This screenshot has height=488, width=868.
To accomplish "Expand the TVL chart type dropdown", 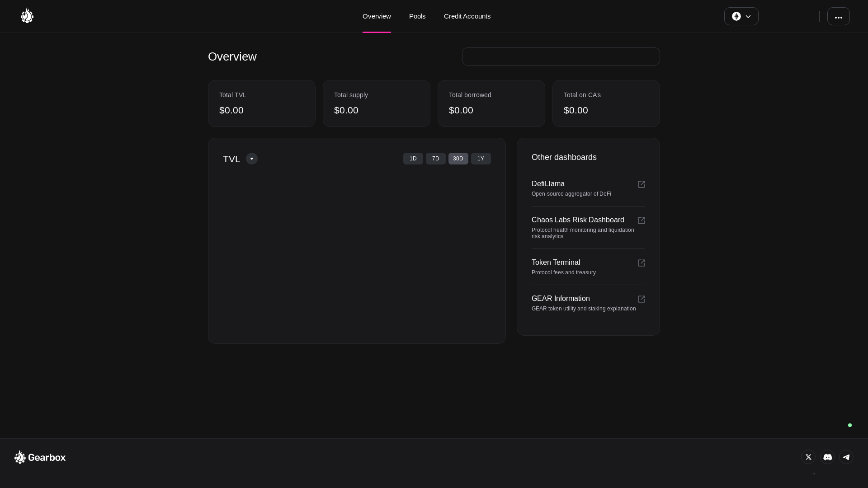I will coord(252,159).
